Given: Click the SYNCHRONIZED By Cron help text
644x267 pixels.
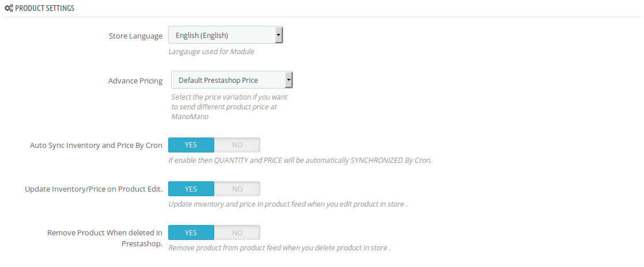Looking at the screenshot, I should coord(300,161).
